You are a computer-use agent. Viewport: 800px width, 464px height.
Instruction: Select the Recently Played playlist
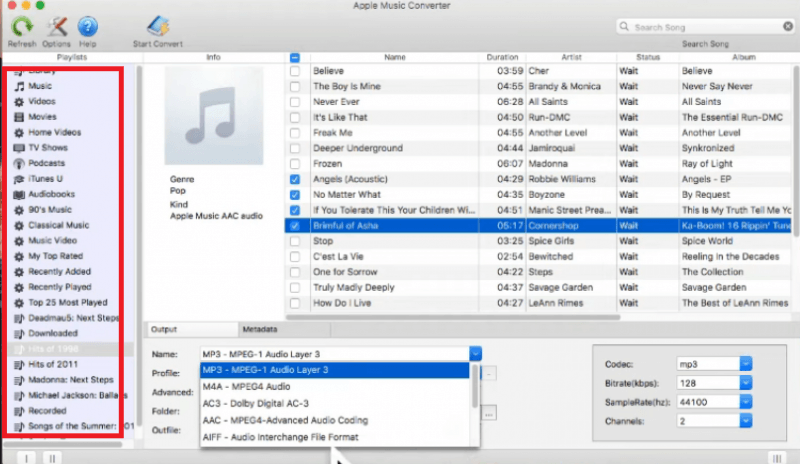click(60, 287)
